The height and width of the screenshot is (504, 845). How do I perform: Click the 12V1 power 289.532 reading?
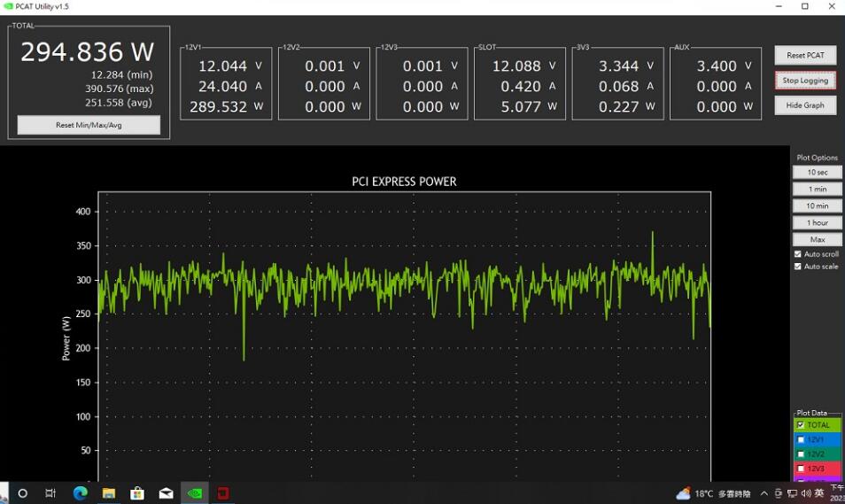pyautogui.click(x=218, y=106)
